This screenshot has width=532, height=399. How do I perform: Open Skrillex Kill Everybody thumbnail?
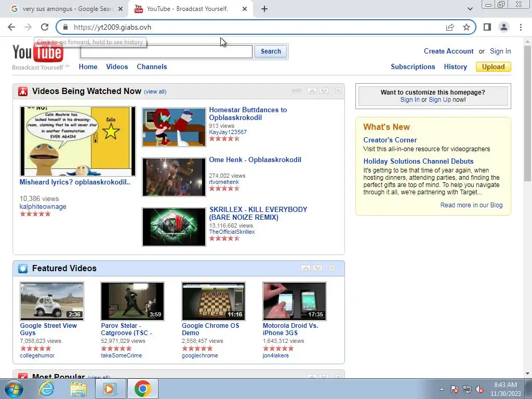pyautogui.click(x=174, y=227)
